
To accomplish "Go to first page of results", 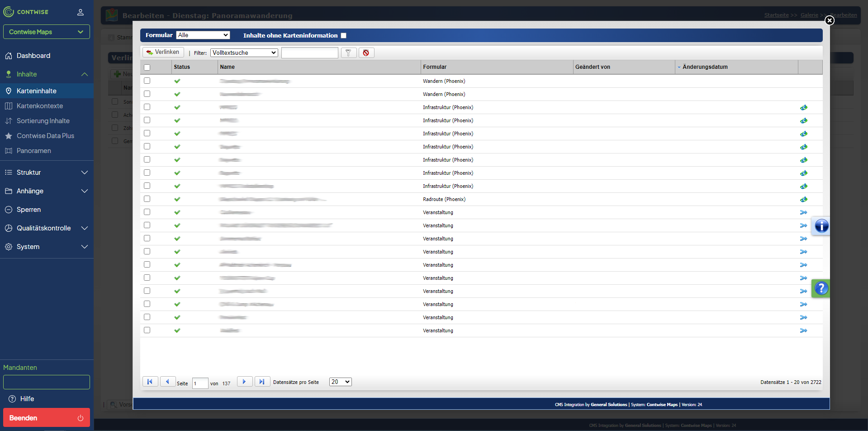I will tap(150, 382).
